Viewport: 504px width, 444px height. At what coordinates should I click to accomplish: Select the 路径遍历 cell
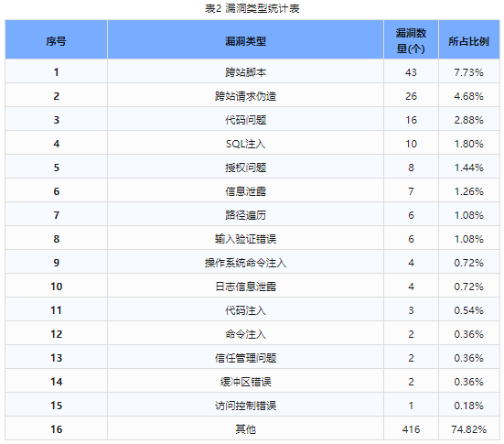tap(245, 215)
